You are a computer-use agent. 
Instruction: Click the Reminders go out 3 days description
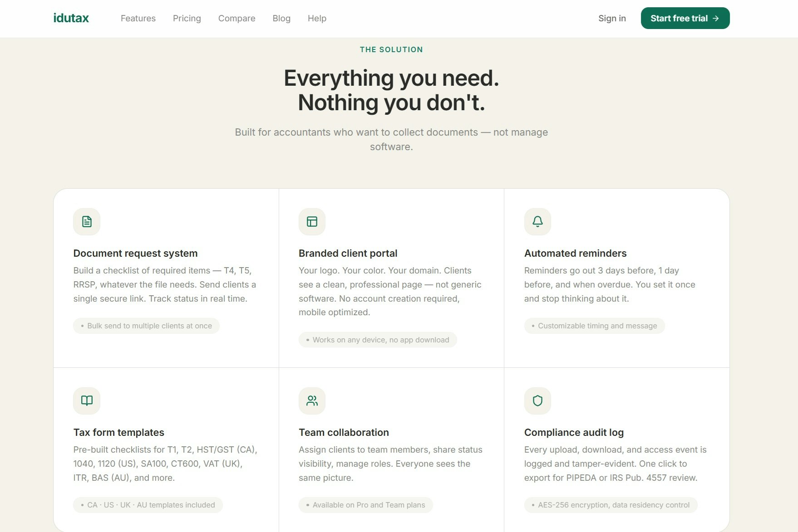tap(610, 284)
